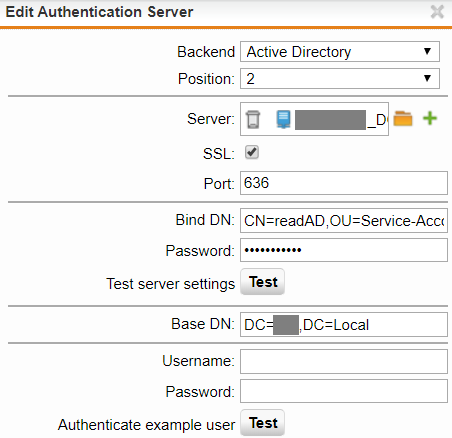Image resolution: width=452 pixels, height=438 pixels.
Task: Close the Edit Authentication Server dialog
Action: pos(437,12)
